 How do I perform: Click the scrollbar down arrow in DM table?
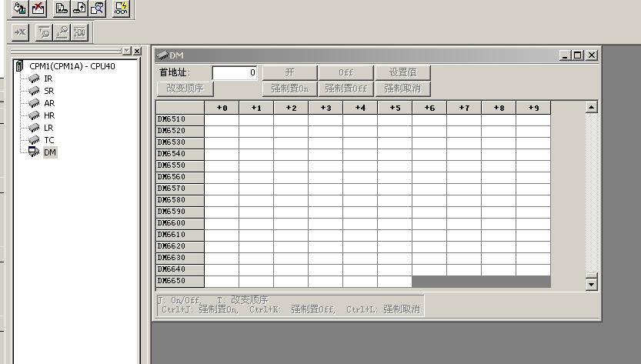(x=591, y=284)
